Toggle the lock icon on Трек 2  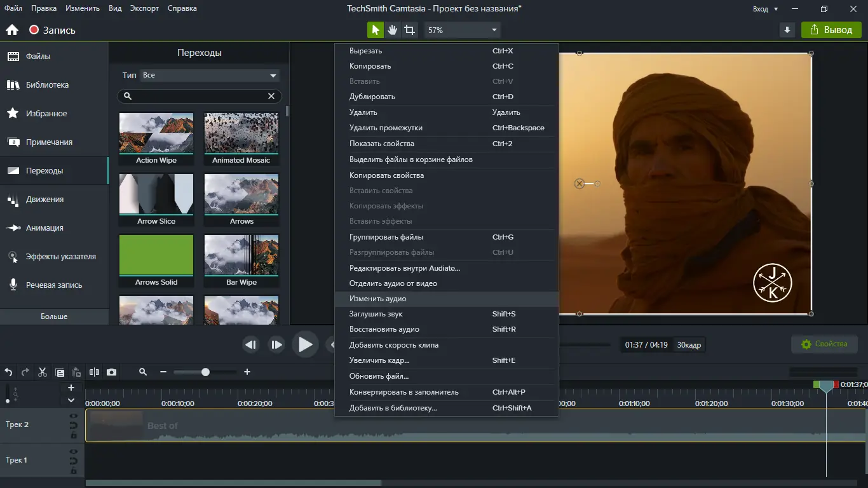point(74,435)
